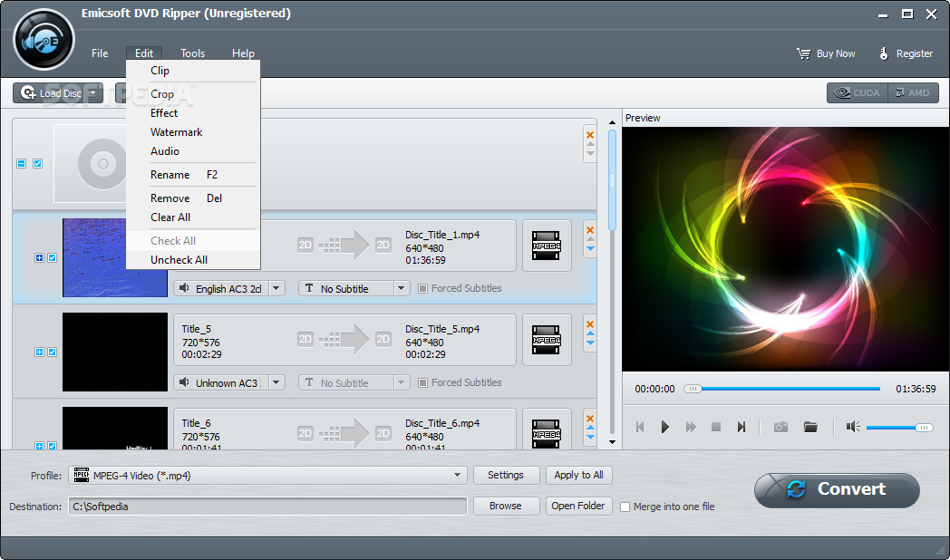Uncheck the Disc_Title_1 row checkbox
Viewport: 950px width, 560px height.
pyautogui.click(x=52, y=258)
